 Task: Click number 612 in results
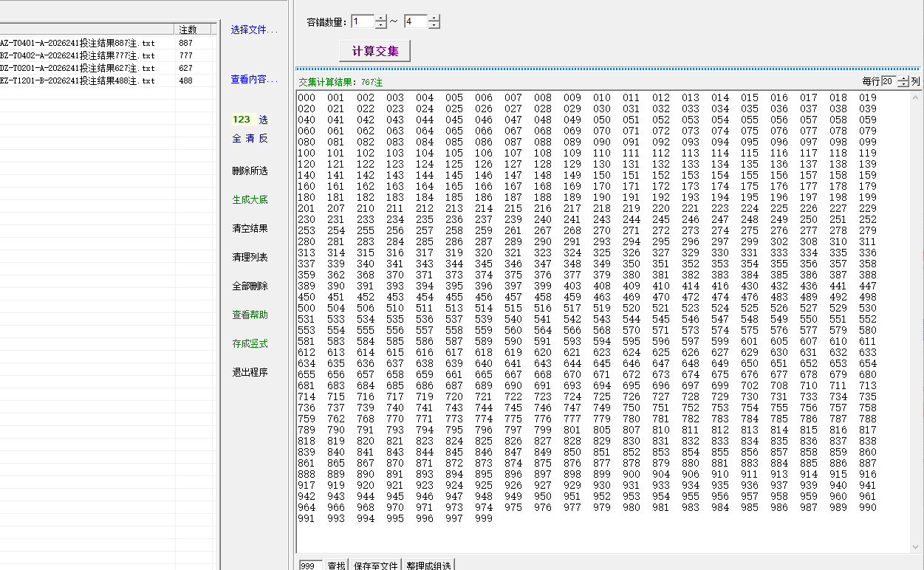tap(307, 352)
